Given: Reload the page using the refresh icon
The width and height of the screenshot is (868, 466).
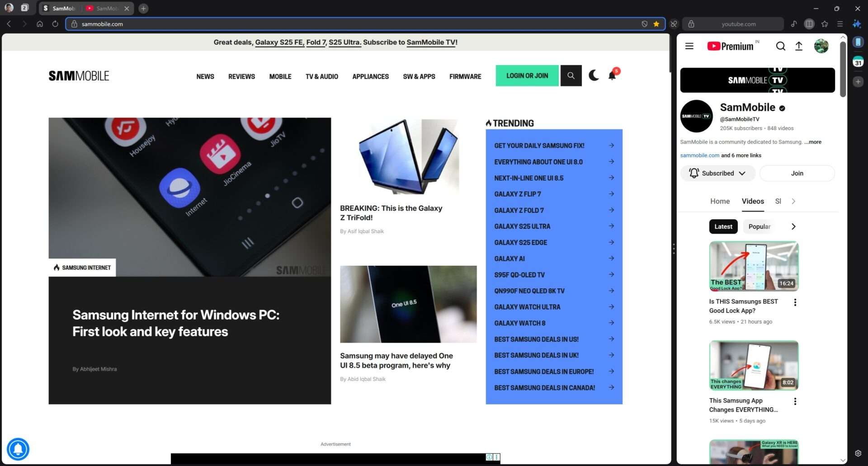Looking at the screenshot, I should point(55,24).
